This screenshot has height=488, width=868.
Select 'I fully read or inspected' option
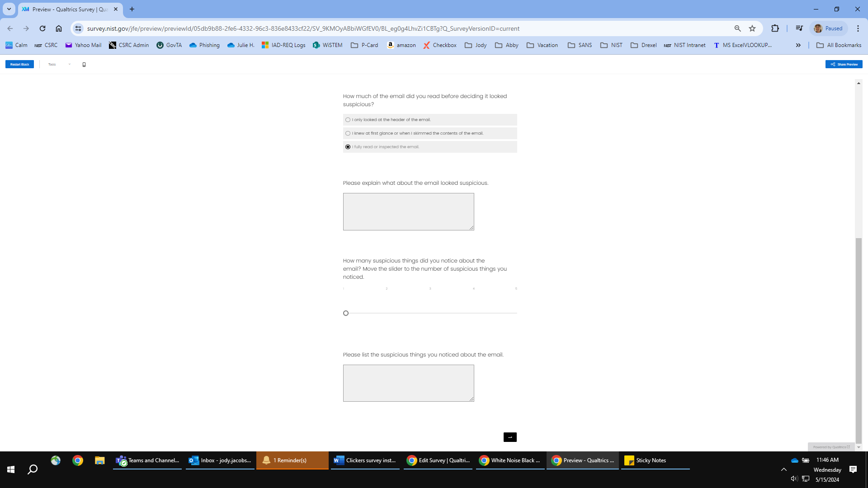point(348,147)
